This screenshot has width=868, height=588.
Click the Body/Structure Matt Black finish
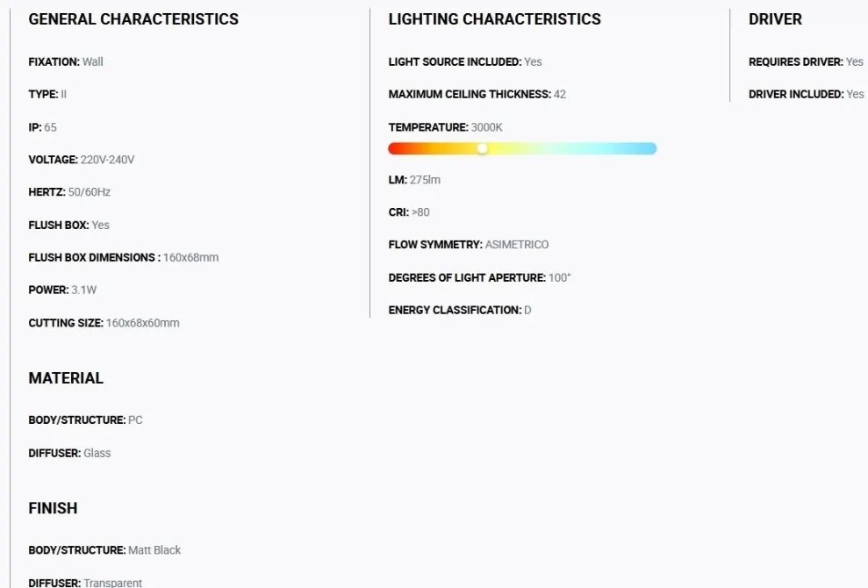(x=104, y=550)
